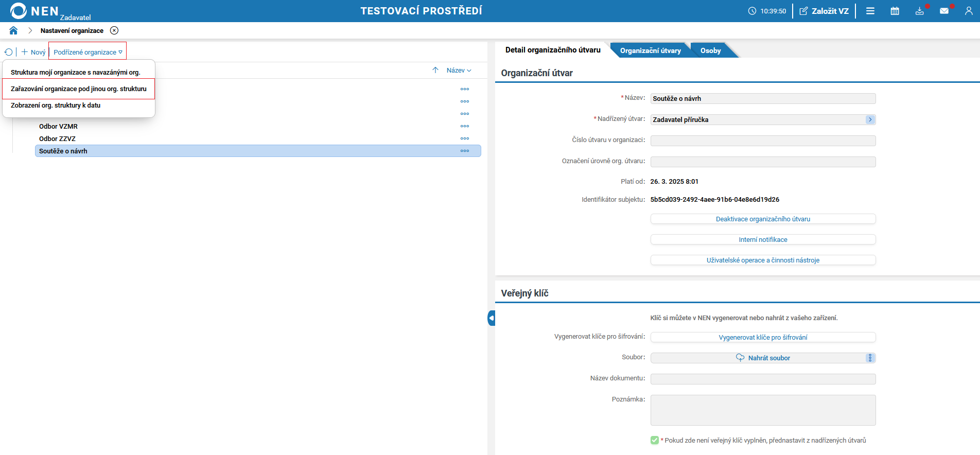Open the Název column sort dropdown
Screen dimensions: 980x455
tap(459, 70)
